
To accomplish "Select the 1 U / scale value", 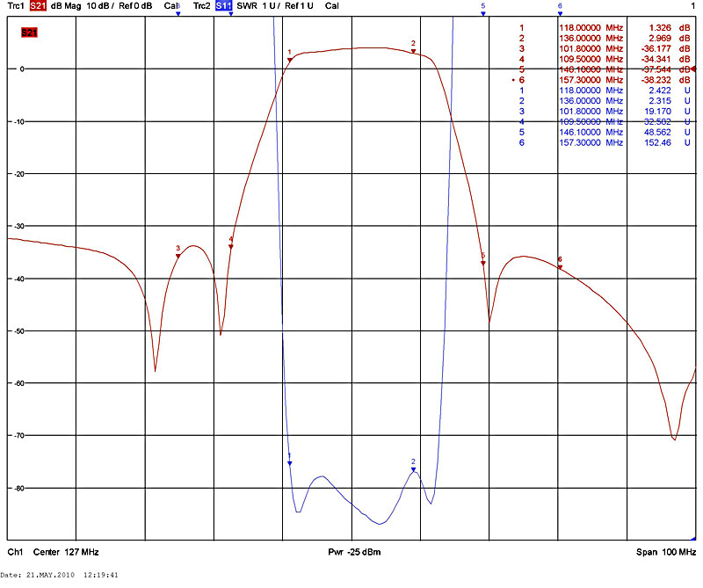I will pyautogui.click(x=272, y=6).
